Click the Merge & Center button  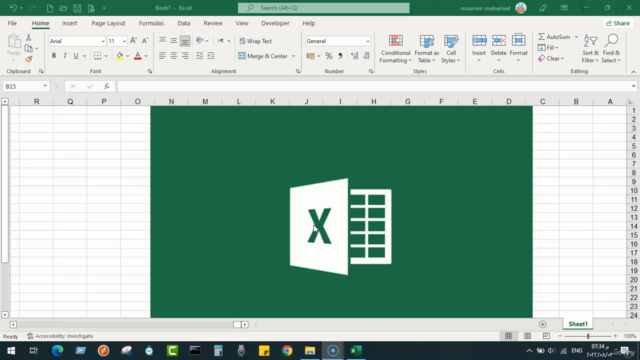pos(263,56)
